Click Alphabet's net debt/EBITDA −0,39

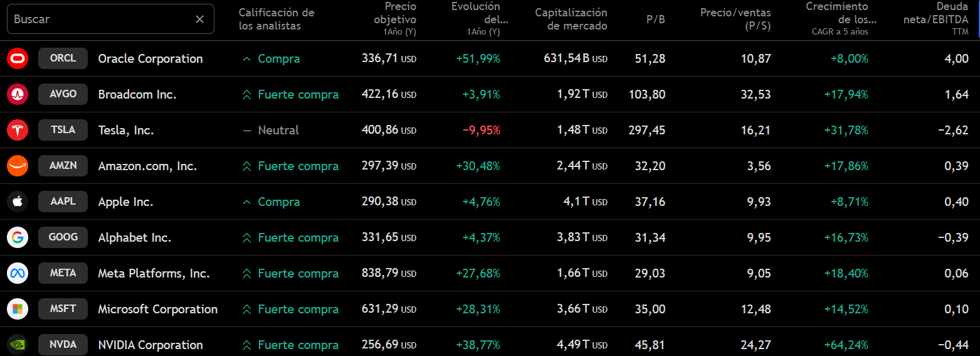point(953,237)
